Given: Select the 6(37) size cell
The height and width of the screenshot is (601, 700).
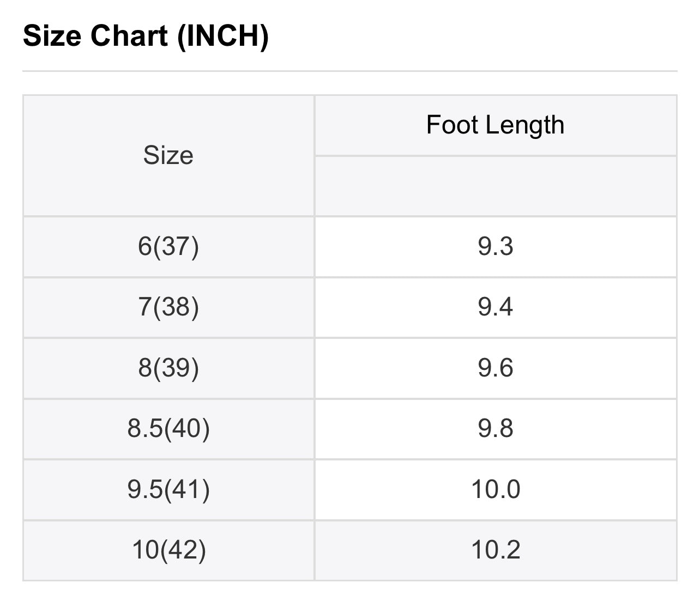Looking at the screenshot, I should point(168,246).
